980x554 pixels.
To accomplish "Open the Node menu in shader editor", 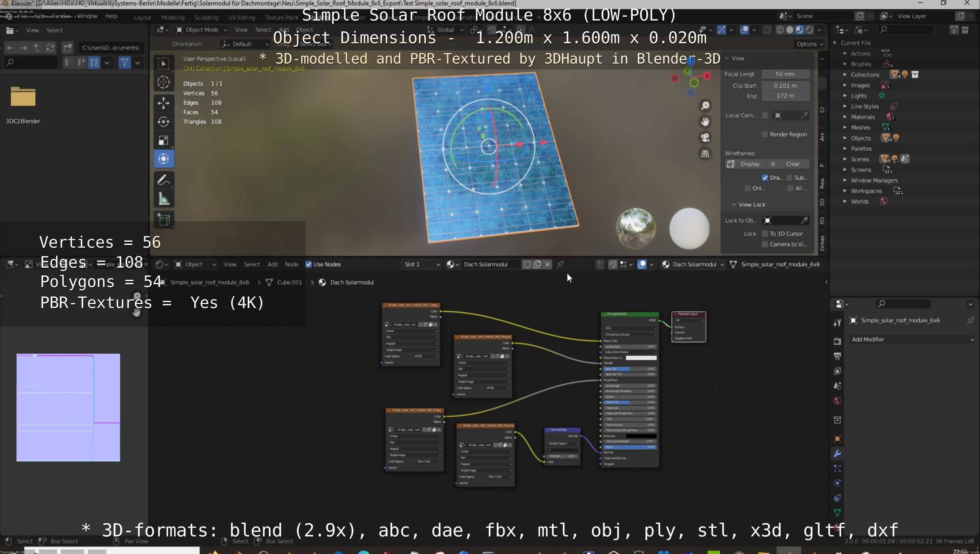I will (291, 264).
